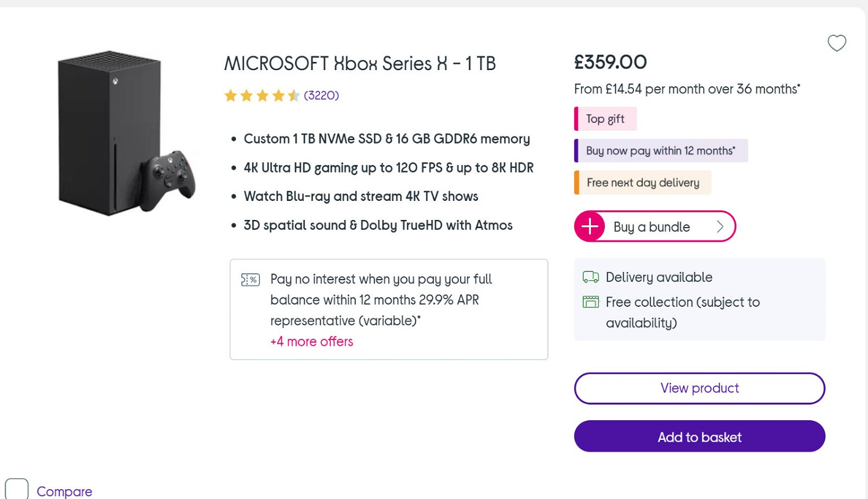
Task: Click Add to basket
Action: click(x=699, y=437)
